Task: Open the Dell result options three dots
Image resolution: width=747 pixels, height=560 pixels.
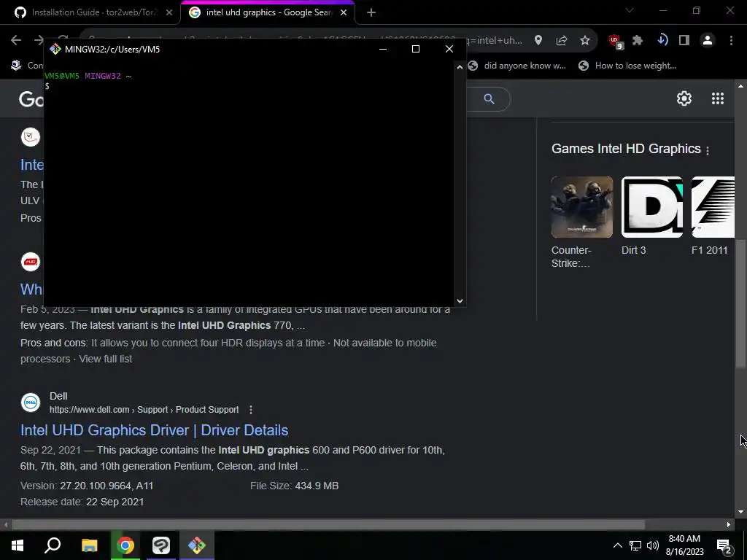Action: coord(251,410)
